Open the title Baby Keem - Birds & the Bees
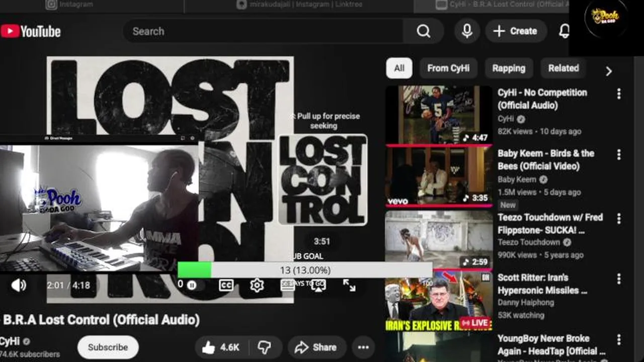Image resolution: width=644 pixels, height=362 pixels. [546, 159]
